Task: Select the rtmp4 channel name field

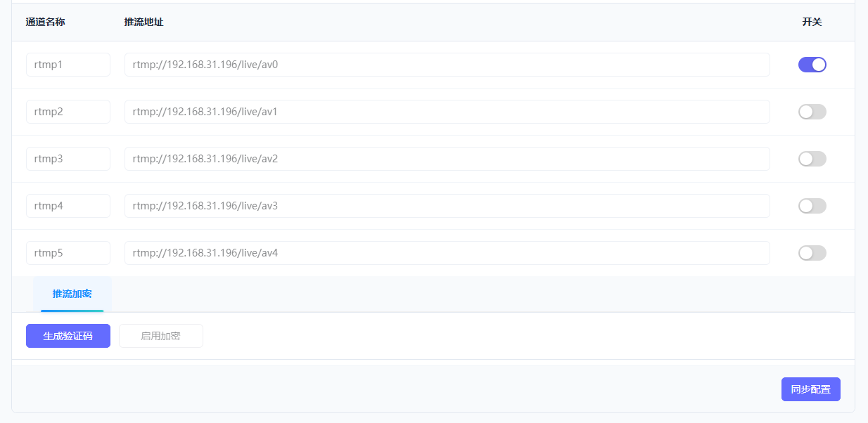Action: coord(68,206)
